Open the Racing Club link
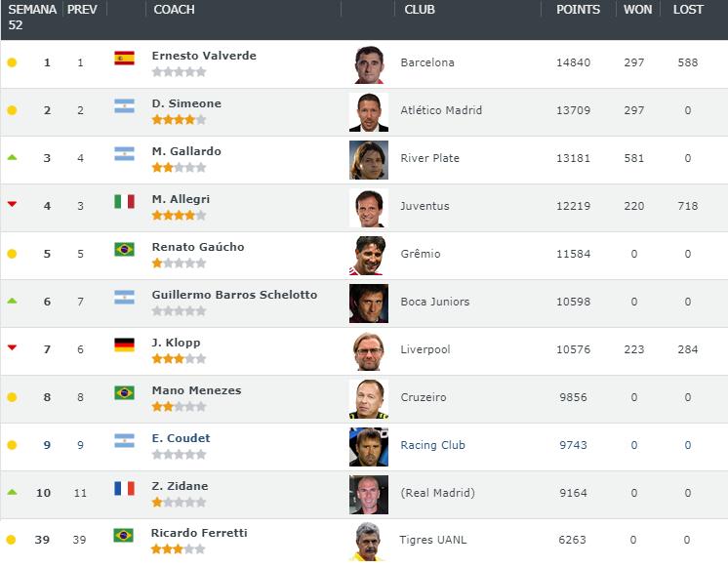Screen dimensions: 728x568 [432, 445]
